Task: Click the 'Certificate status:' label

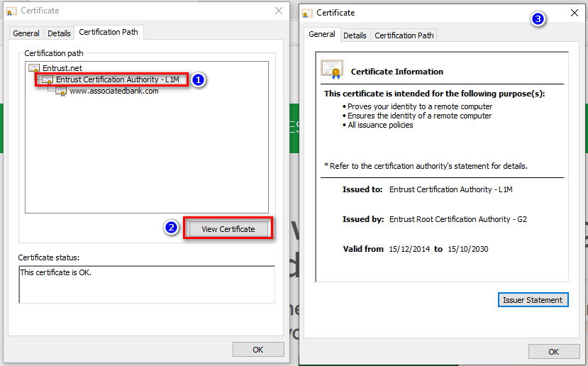Action: (x=49, y=257)
